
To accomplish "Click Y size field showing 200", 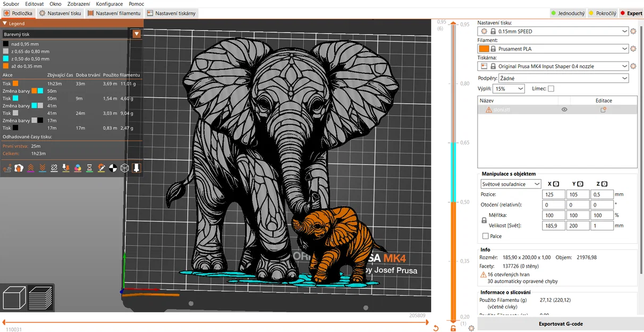I will (578, 226).
